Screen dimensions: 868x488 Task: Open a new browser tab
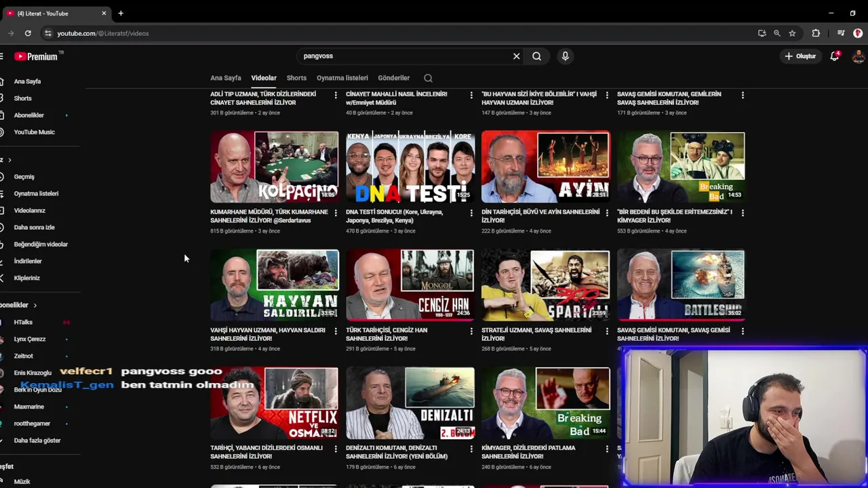[x=121, y=13]
